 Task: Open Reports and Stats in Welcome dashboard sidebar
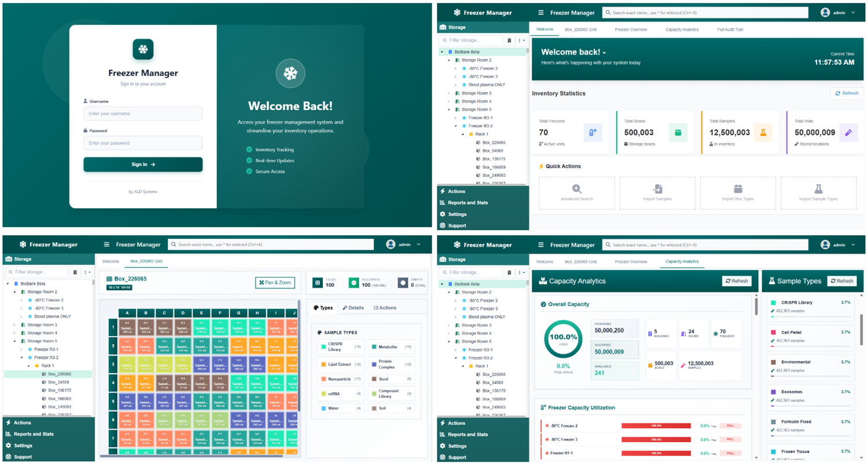[x=483, y=202]
